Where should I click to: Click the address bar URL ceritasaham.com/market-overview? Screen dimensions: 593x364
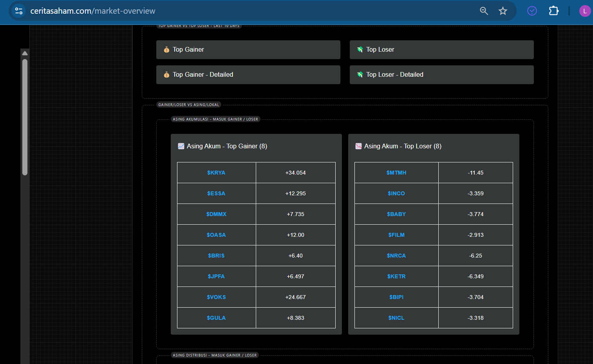point(93,11)
